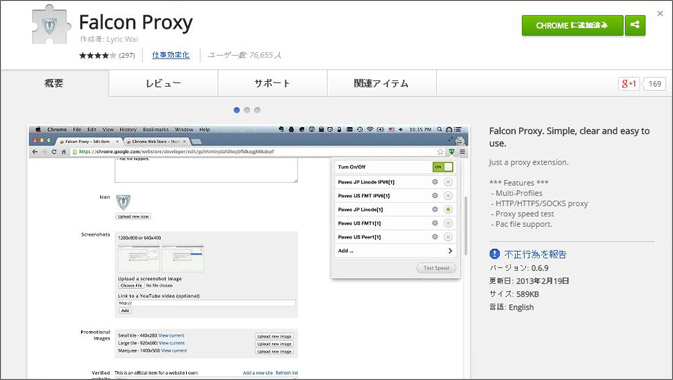Click the バージョン: 0.6.9 text
This screenshot has width=673, height=380.
click(519, 268)
